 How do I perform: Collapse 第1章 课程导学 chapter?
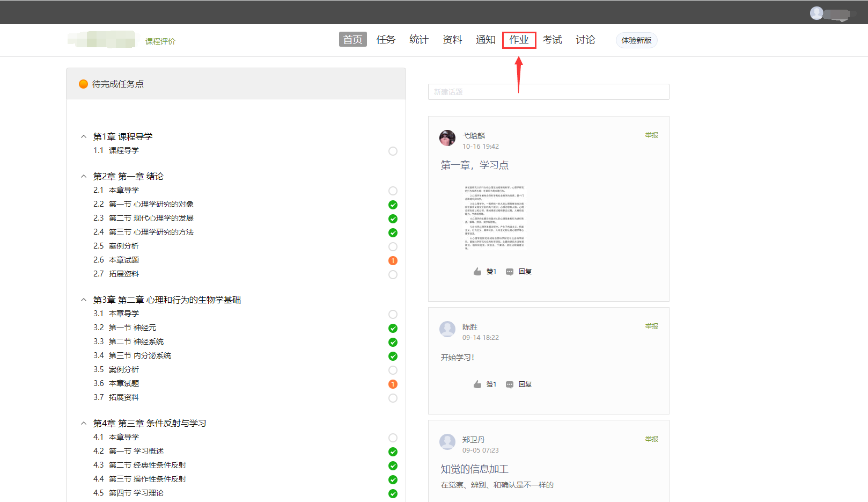pos(84,136)
